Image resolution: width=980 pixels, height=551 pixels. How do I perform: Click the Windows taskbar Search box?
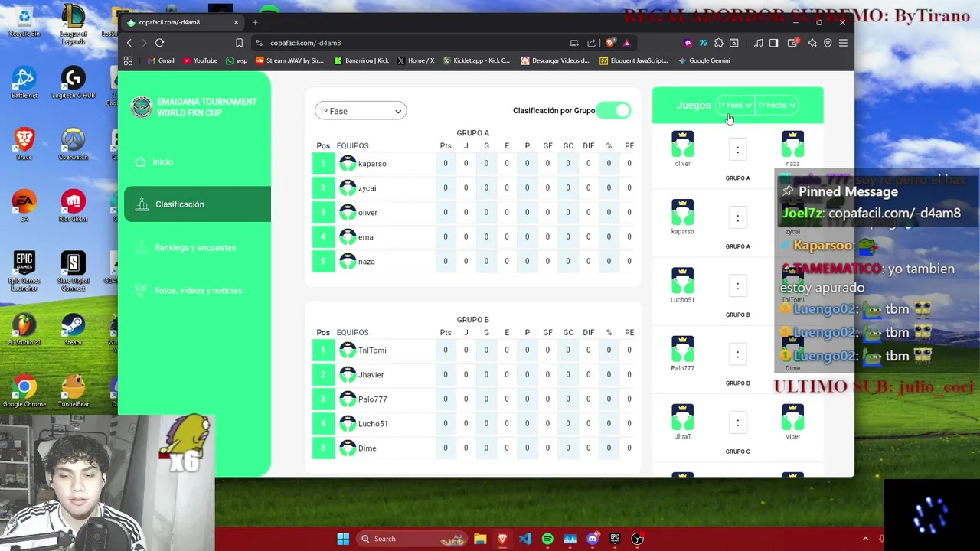point(410,539)
